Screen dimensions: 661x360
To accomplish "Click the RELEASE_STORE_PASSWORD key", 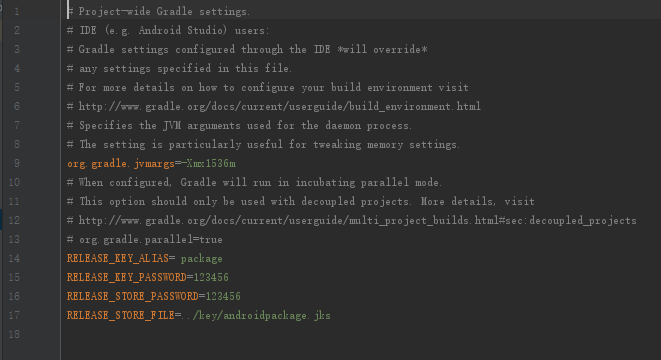I will click(x=133, y=296).
